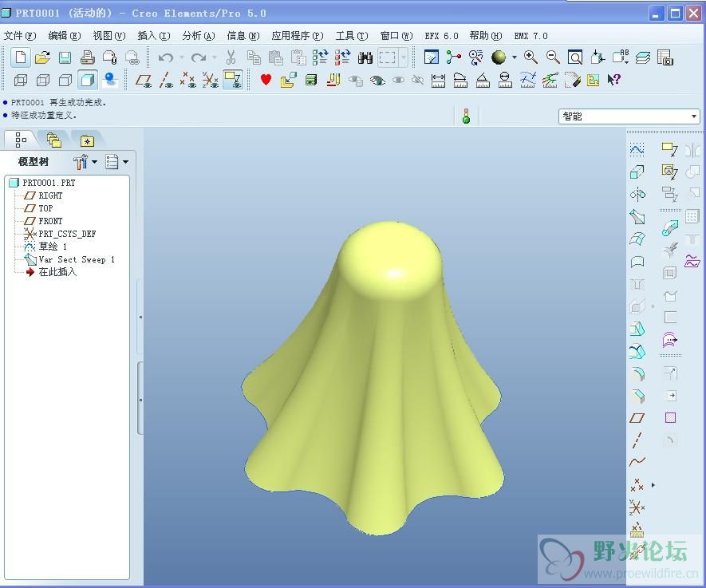Undo the last action
706x588 pixels.
click(166, 57)
